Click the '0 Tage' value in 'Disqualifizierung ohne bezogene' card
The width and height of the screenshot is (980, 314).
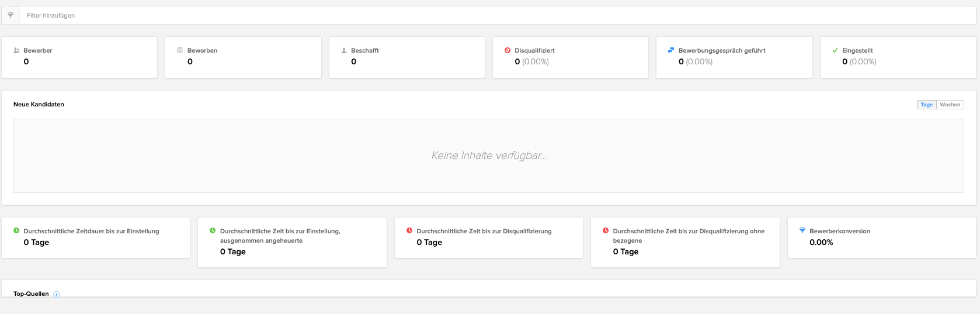625,252
